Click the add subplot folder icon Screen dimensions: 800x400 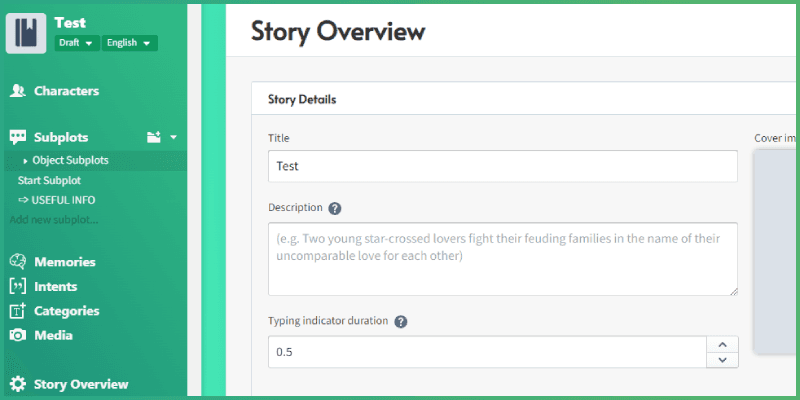[154, 138]
